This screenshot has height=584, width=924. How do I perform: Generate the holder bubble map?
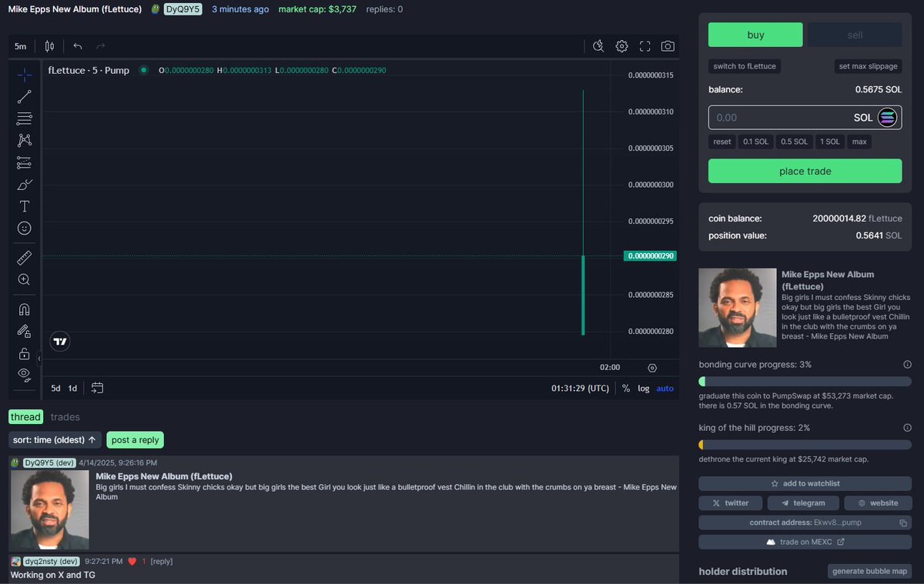869,571
